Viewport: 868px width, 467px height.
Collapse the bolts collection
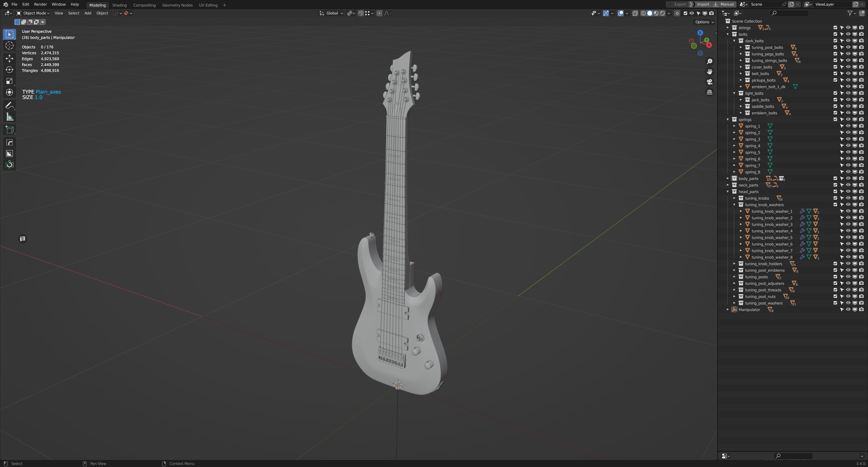tap(727, 34)
